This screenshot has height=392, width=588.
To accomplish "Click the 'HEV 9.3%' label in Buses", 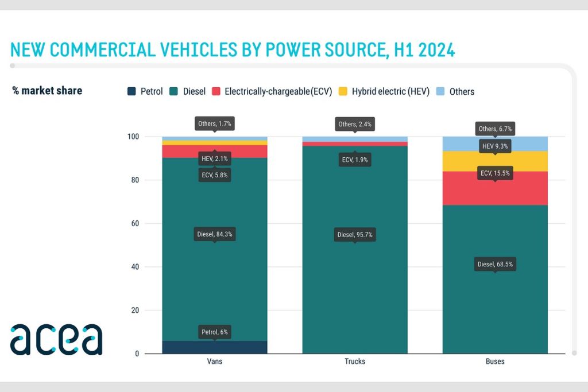I will [x=495, y=146].
